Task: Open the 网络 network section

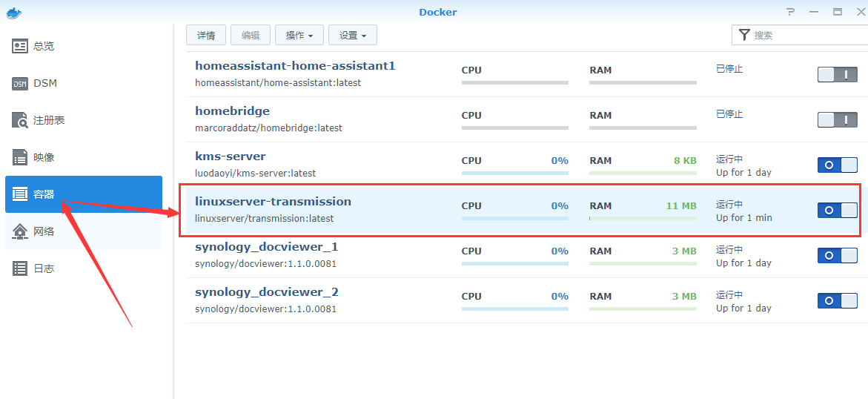Action: [x=84, y=231]
